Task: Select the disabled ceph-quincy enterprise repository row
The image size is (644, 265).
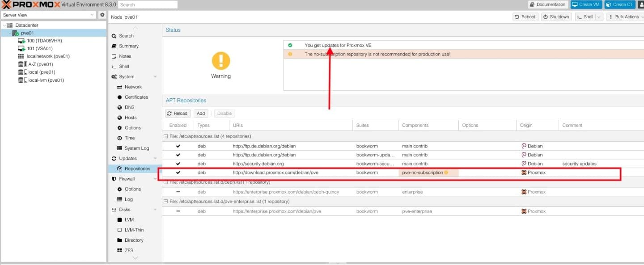Action: [x=285, y=192]
